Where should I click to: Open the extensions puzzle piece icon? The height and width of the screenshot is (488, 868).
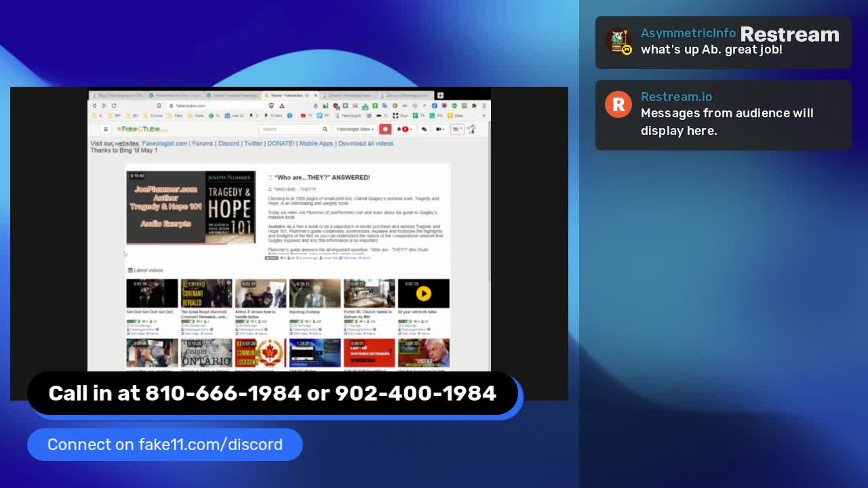click(474, 106)
